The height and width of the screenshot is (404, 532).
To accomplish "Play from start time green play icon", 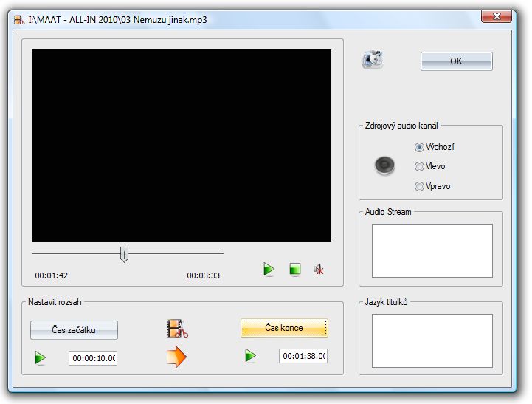I will coord(41,357).
